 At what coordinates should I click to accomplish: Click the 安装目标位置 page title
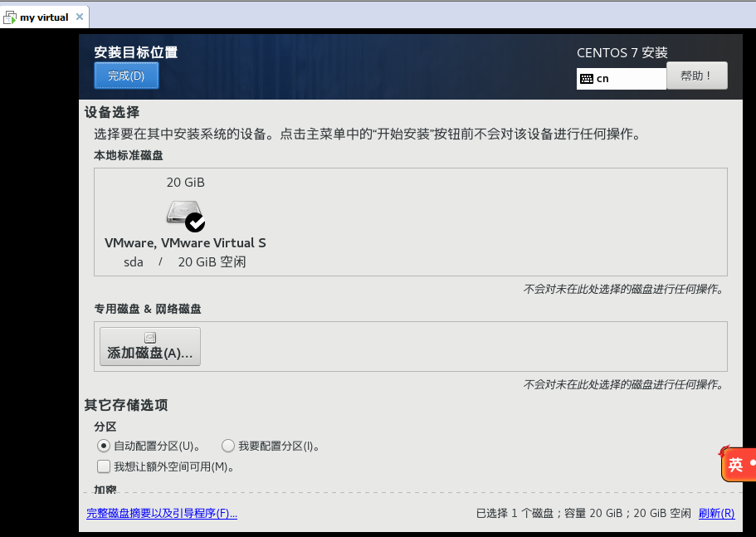click(x=136, y=52)
